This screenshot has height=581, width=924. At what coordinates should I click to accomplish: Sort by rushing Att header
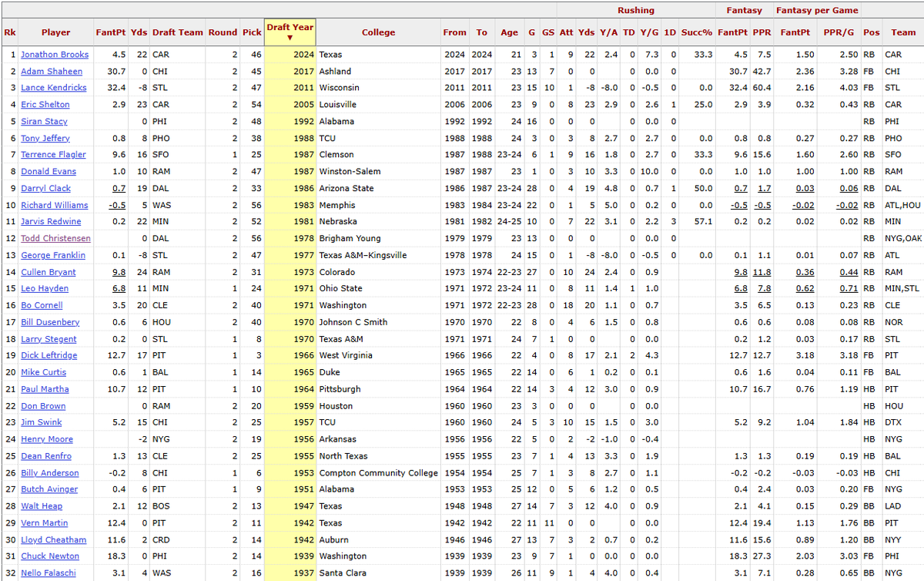tap(566, 32)
